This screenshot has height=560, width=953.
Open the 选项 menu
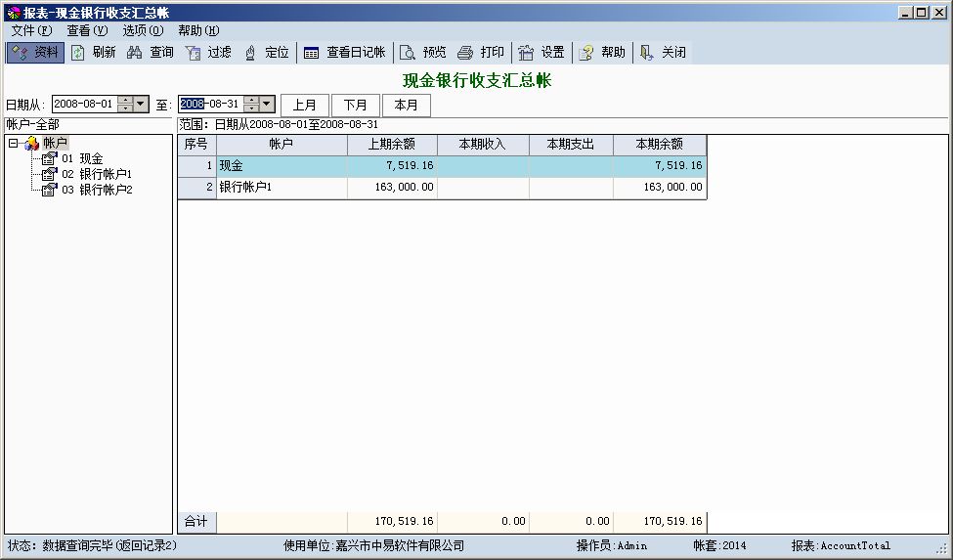click(143, 30)
